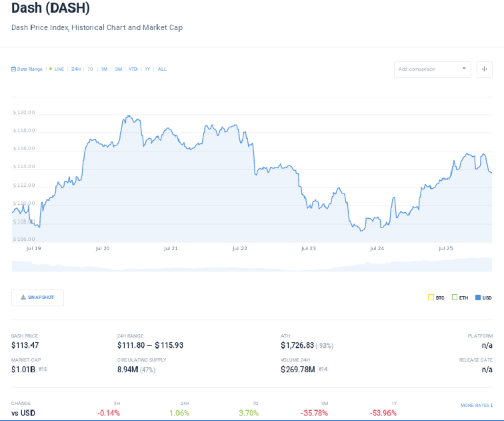504x421 pixels.
Task: Expand the More Rates link
Action: 476,406
